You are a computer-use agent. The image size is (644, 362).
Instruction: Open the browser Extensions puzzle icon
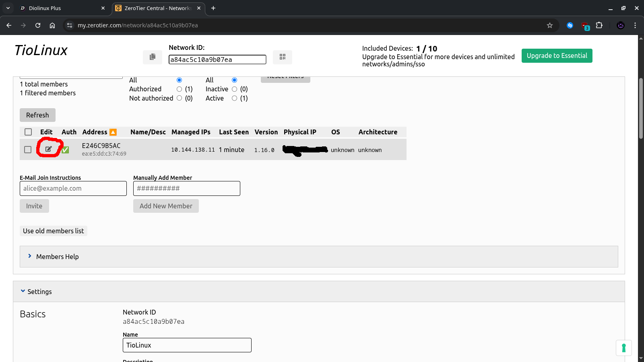click(599, 25)
